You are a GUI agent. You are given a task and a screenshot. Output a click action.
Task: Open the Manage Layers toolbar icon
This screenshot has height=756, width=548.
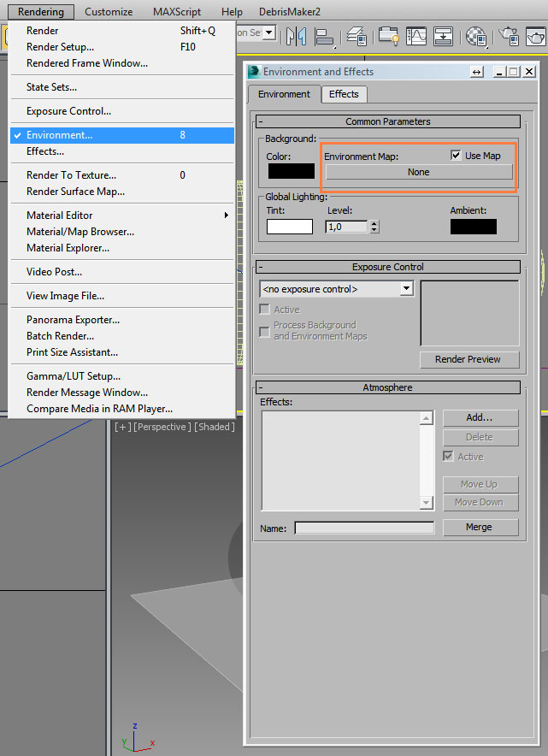(x=356, y=37)
